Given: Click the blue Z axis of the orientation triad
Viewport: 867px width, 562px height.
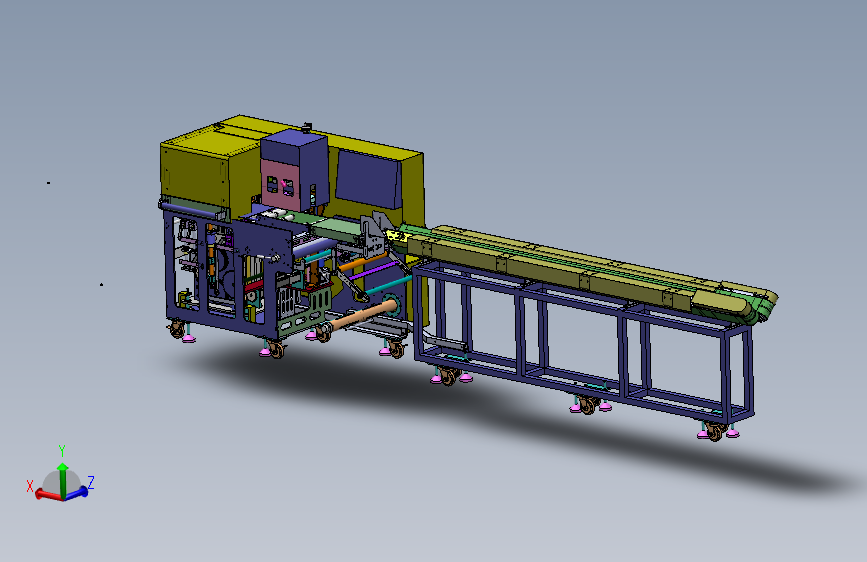Looking at the screenshot, I should pyautogui.click(x=77, y=492).
